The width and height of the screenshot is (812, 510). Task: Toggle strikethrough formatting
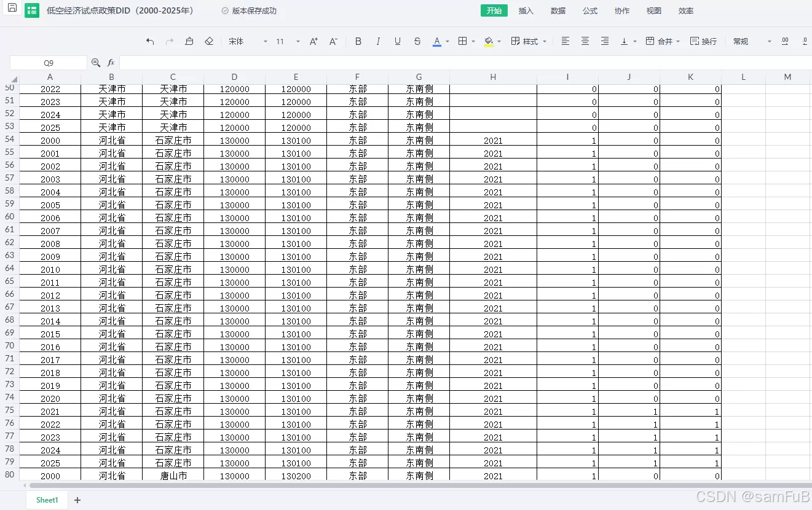pyautogui.click(x=417, y=41)
